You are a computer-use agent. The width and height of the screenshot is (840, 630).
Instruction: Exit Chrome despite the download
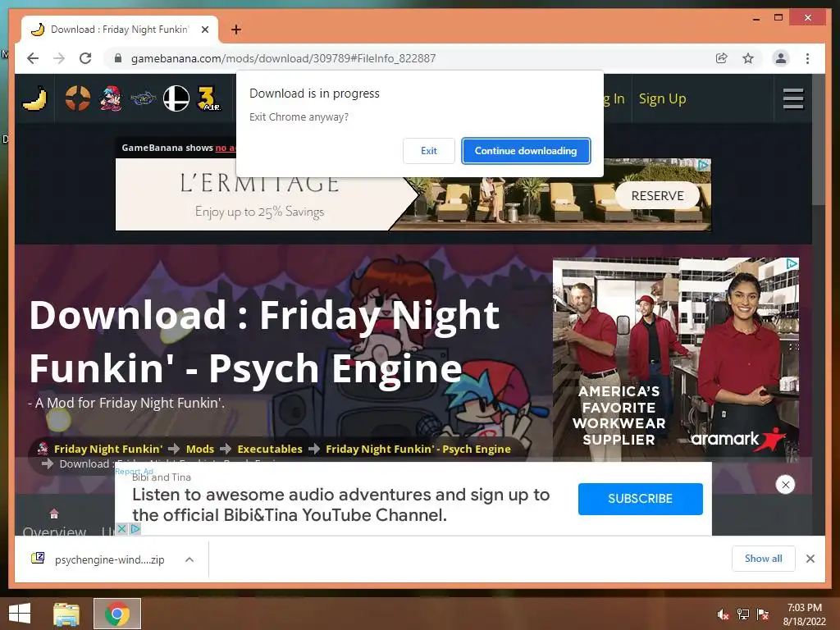point(428,151)
